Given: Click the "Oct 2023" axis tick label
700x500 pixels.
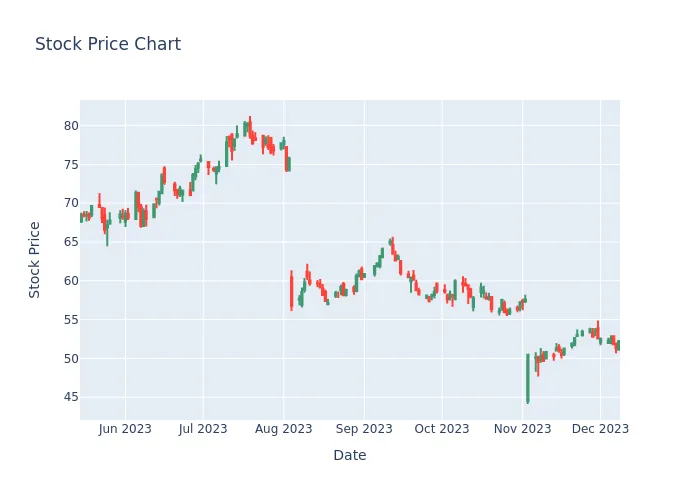Looking at the screenshot, I should point(442,429).
